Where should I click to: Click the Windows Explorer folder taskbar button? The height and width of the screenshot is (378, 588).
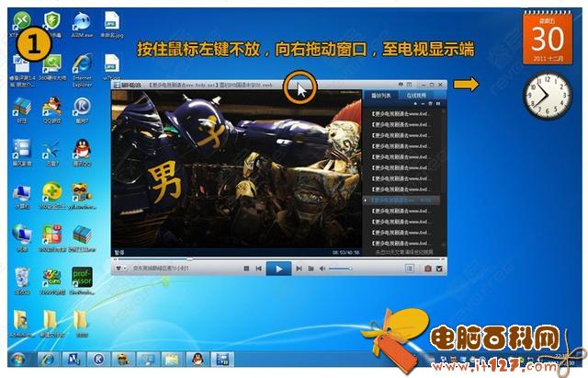(173, 360)
